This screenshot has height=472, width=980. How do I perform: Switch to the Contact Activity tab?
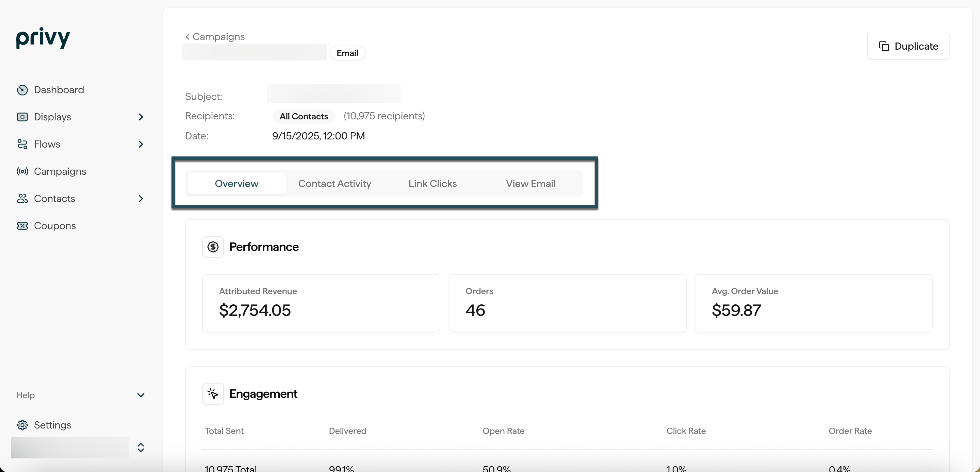(334, 184)
